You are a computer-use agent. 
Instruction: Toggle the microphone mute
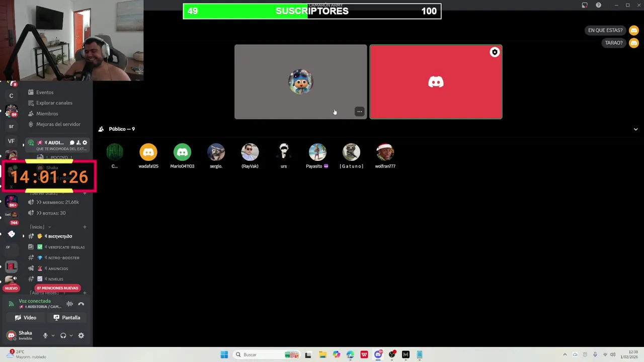45,335
